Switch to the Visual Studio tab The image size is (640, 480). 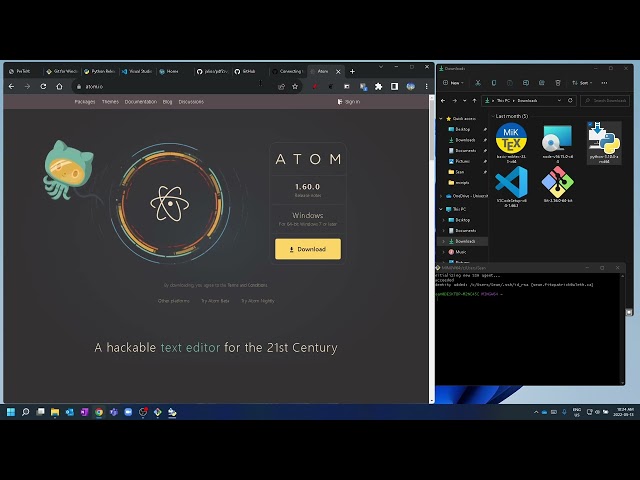(137, 71)
